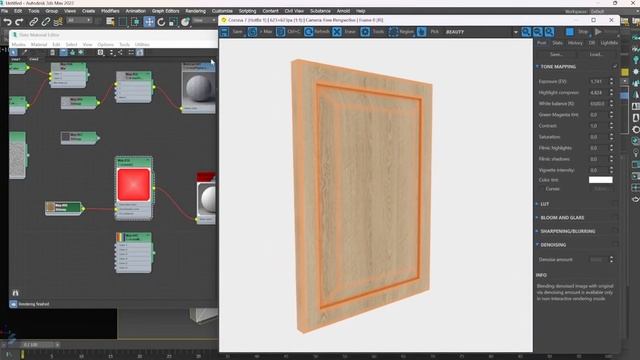Screen dimensions: 640x360
Task: Open the Select by Name list icon
Action: 110,21
